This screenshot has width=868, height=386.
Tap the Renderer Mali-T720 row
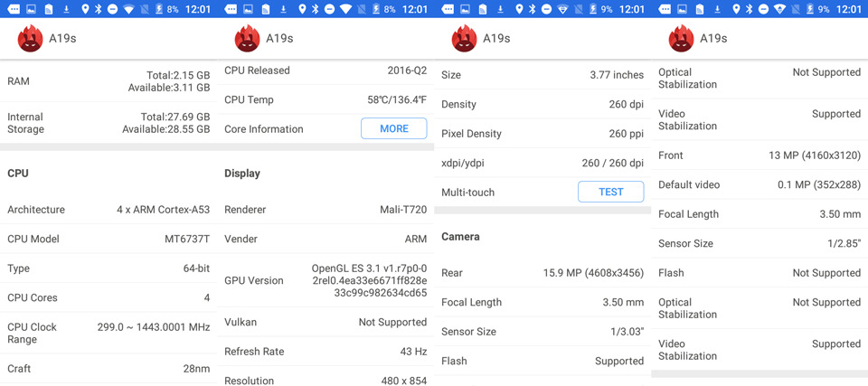pyautogui.click(x=325, y=210)
